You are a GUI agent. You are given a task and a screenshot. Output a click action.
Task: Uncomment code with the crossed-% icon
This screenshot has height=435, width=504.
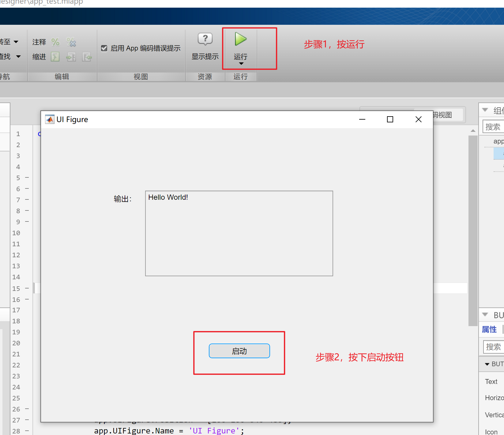coord(71,42)
